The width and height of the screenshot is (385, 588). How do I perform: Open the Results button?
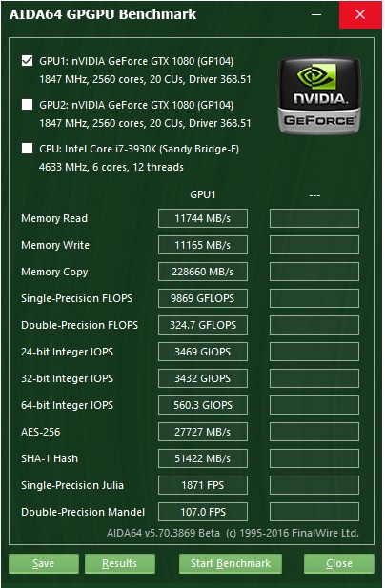(119, 563)
